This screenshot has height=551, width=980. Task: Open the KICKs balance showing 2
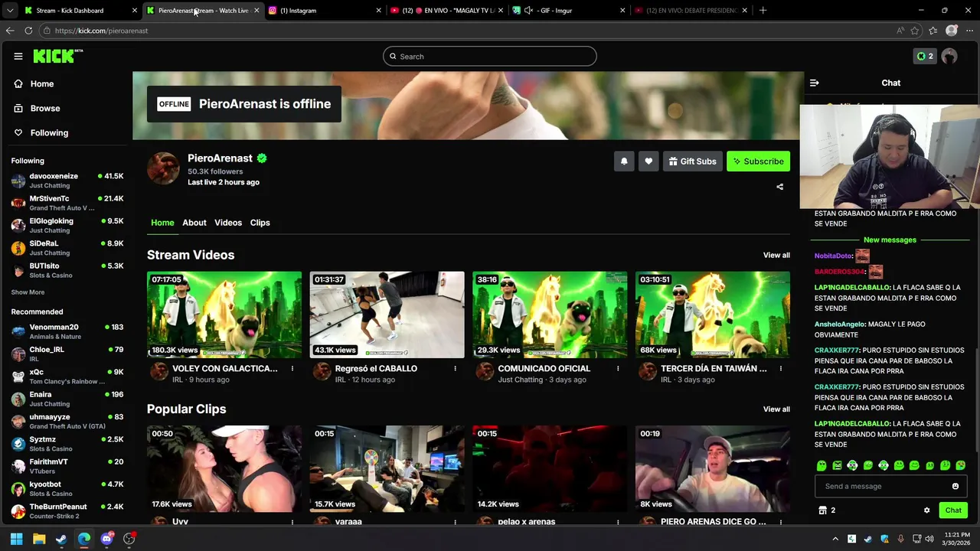pos(925,56)
